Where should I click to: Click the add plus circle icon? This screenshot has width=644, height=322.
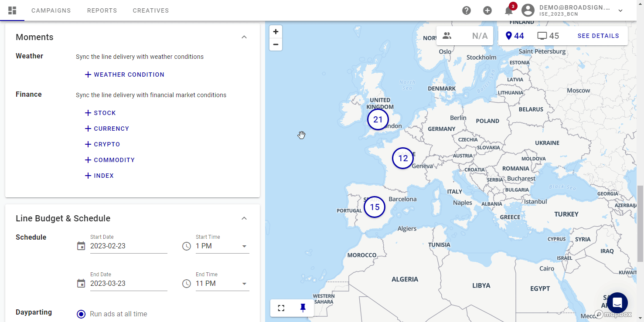[487, 10]
